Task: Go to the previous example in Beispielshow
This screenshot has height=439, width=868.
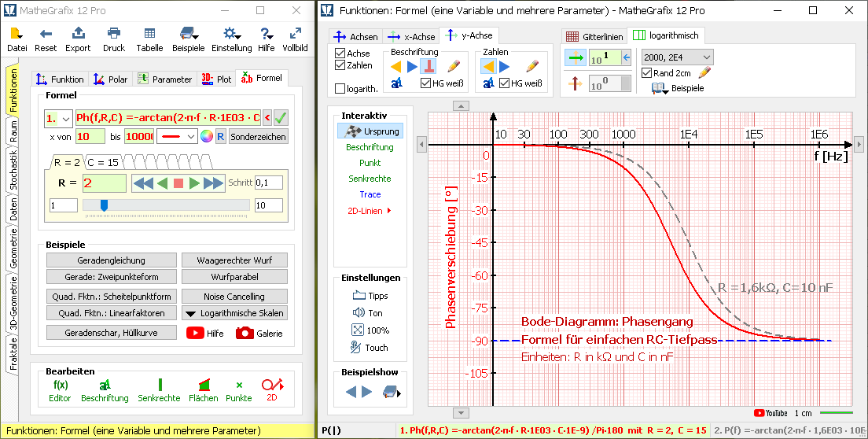Action: [351, 393]
